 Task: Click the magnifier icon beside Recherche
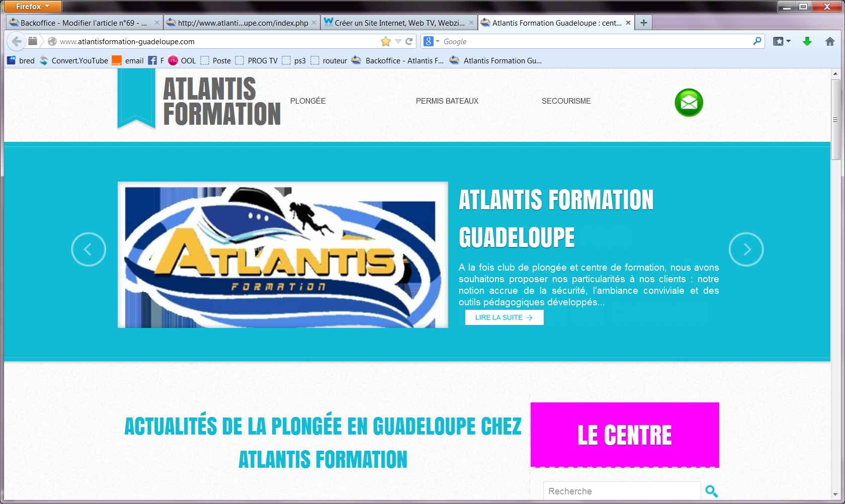click(711, 491)
